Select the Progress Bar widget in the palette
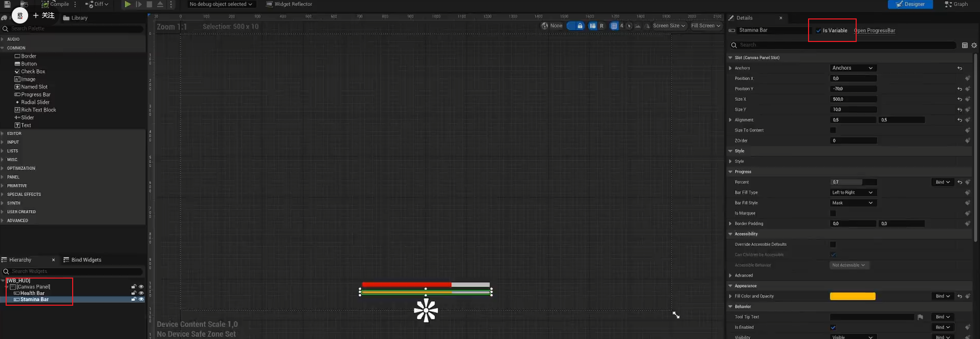 click(x=32, y=95)
